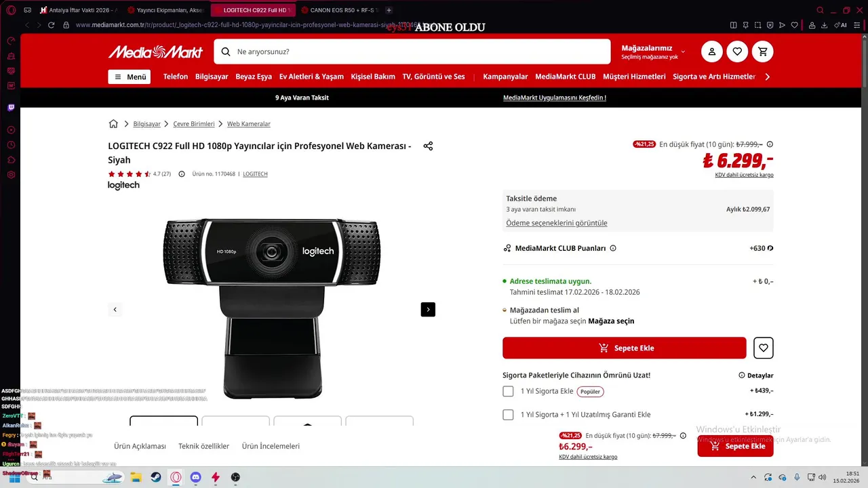This screenshot has height=488, width=868.
Task: Open the ad blocker shield icon
Action: tap(770, 25)
